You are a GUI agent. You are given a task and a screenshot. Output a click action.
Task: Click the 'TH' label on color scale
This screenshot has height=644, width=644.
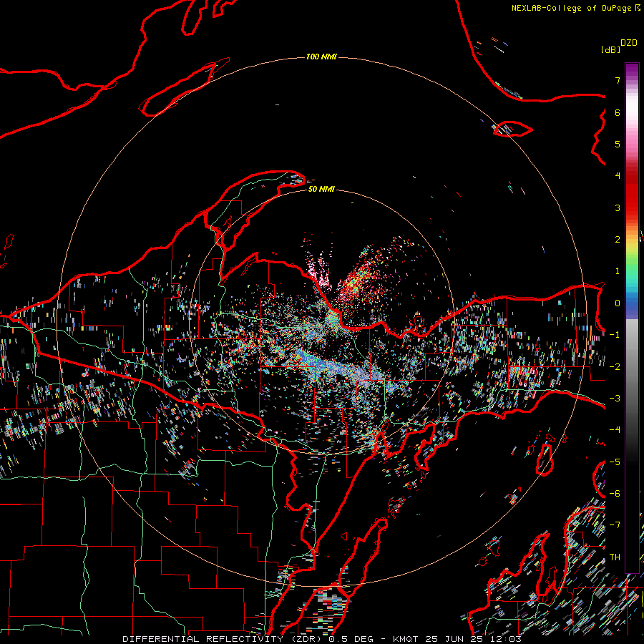click(x=615, y=557)
